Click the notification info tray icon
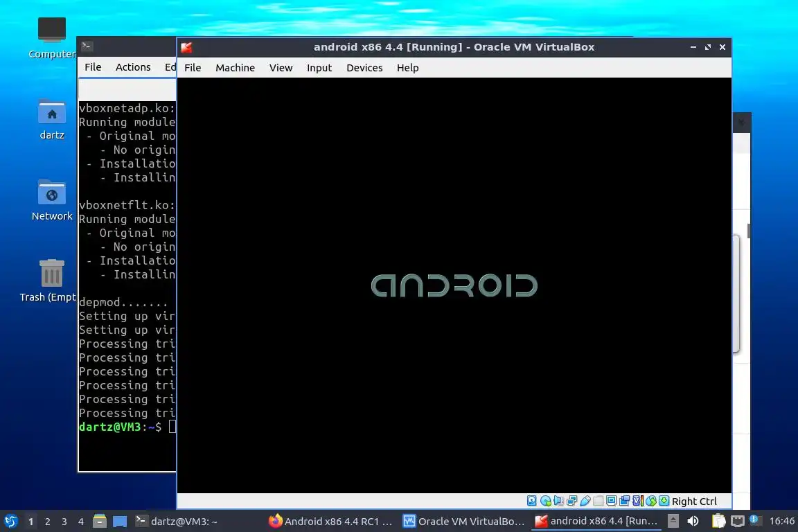The width and height of the screenshot is (798, 532). click(754, 520)
